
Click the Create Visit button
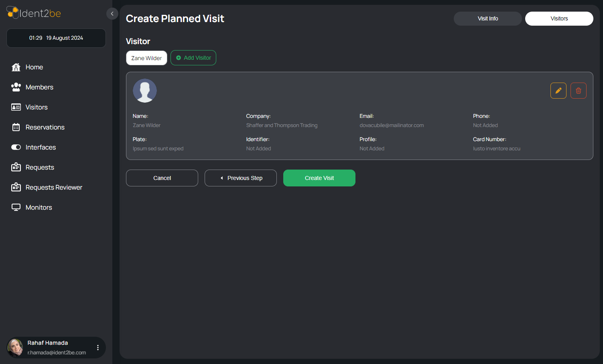tap(319, 178)
